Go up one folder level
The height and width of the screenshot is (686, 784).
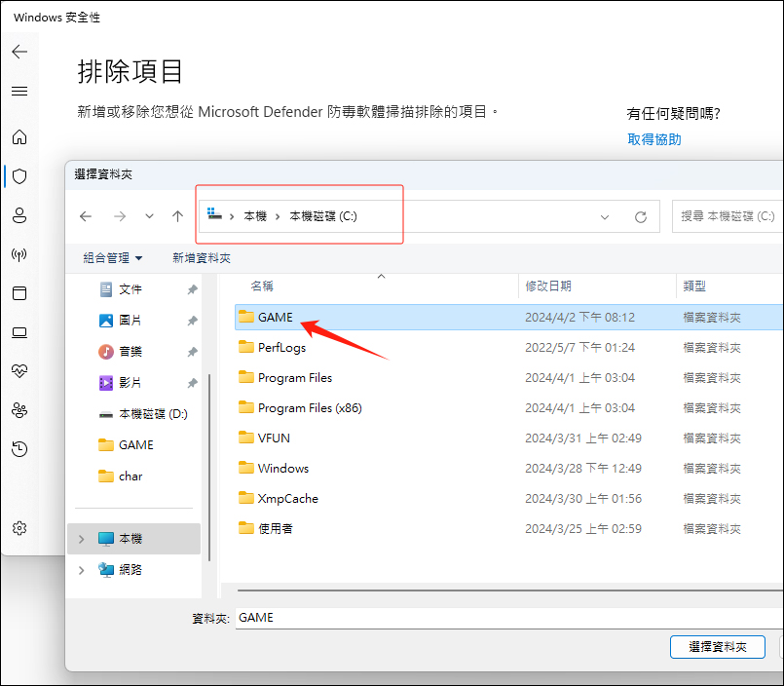[177, 216]
